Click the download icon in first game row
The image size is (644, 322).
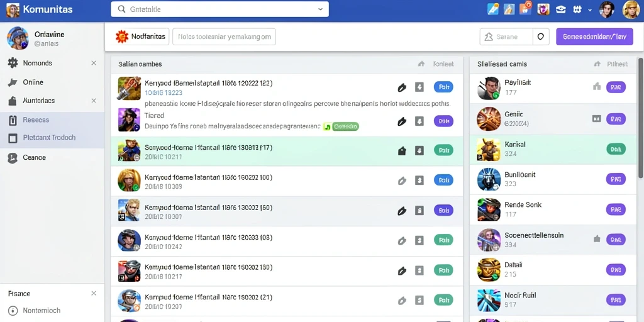click(419, 87)
